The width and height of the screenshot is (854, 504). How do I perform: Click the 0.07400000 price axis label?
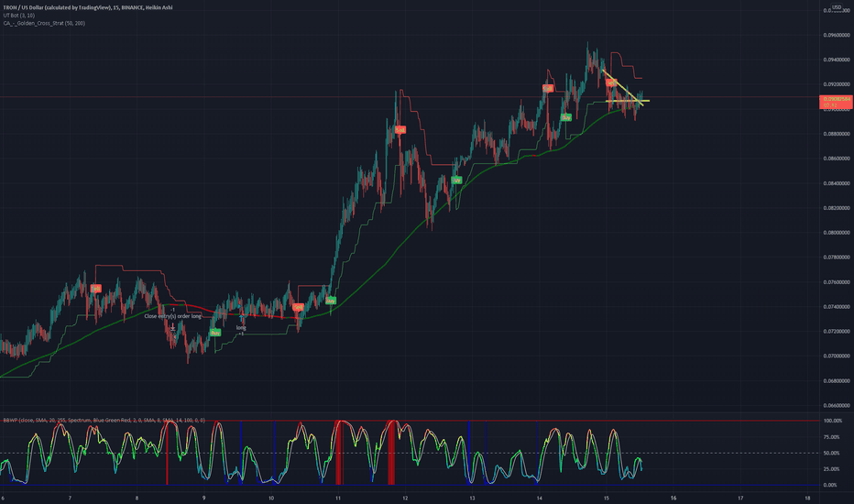point(836,307)
